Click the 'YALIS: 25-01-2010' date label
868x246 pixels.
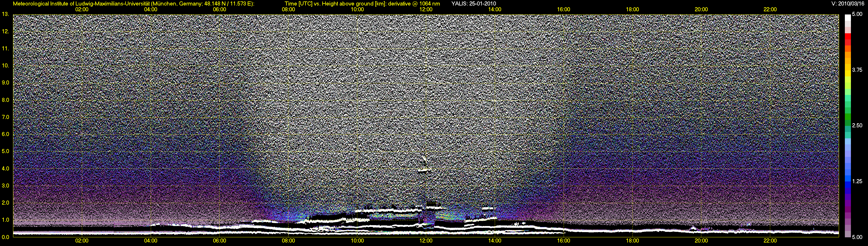[x=473, y=4]
